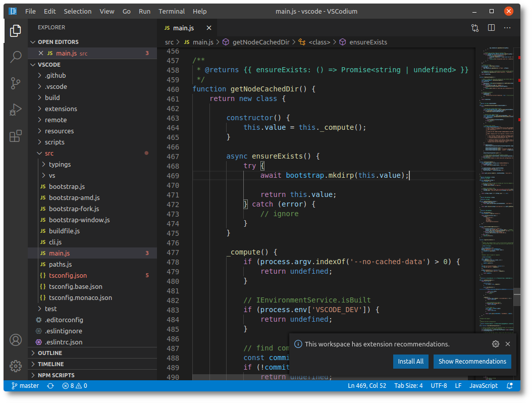Open the Extensions view
Screen dimensions: 532x403
click(15, 136)
